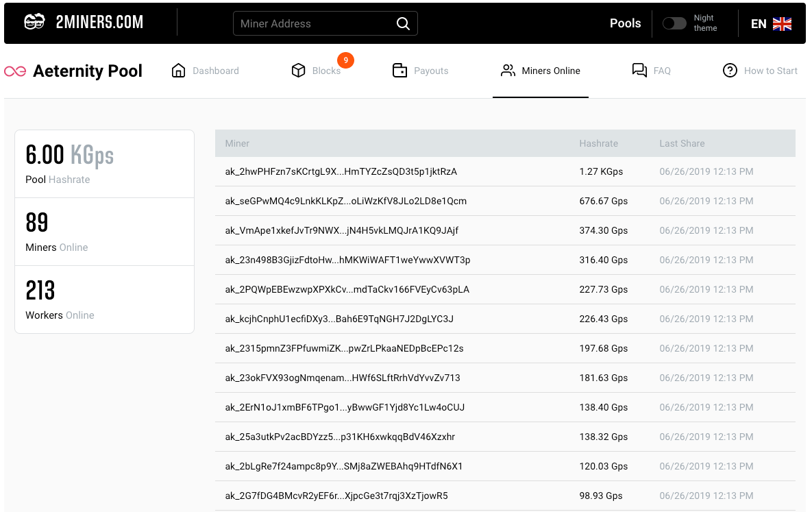This screenshot has width=812, height=512.
Task: Click the Last Share column header
Action: pyautogui.click(x=682, y=143)
